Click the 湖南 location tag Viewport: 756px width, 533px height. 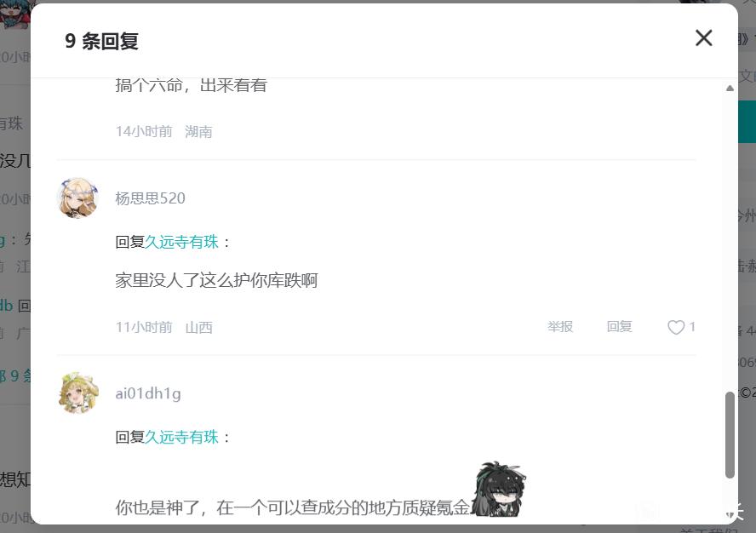198,131
